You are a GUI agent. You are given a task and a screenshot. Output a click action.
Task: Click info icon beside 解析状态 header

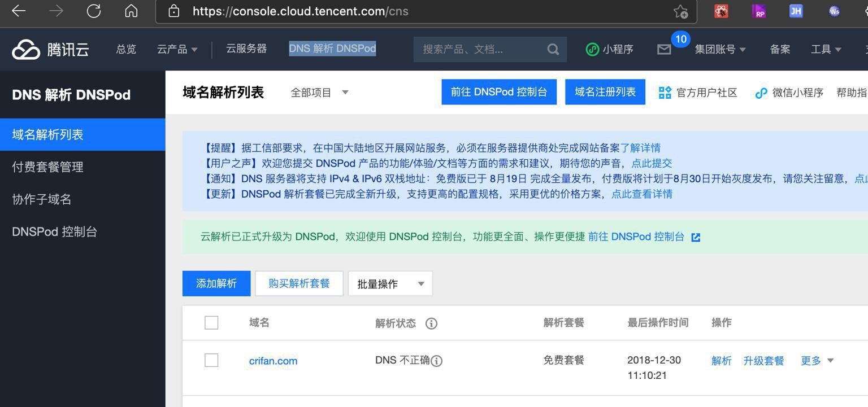tap(431, 323)
